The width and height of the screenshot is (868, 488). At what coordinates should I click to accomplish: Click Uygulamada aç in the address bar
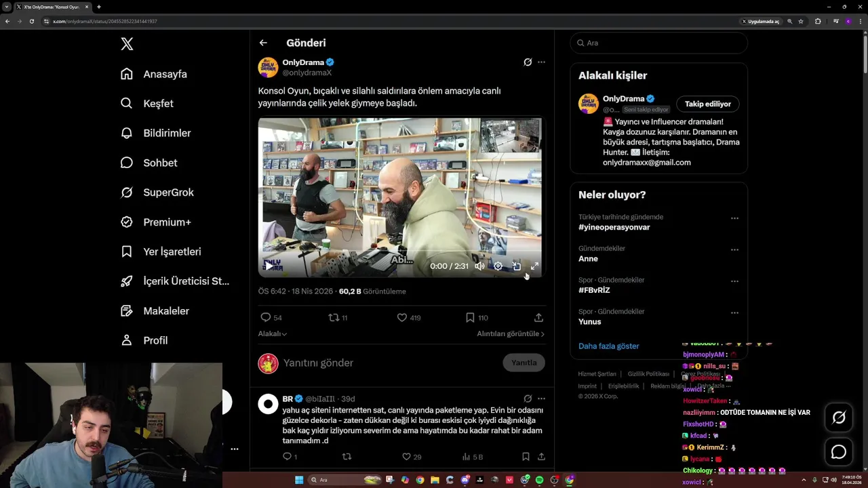tap(759, 22)
